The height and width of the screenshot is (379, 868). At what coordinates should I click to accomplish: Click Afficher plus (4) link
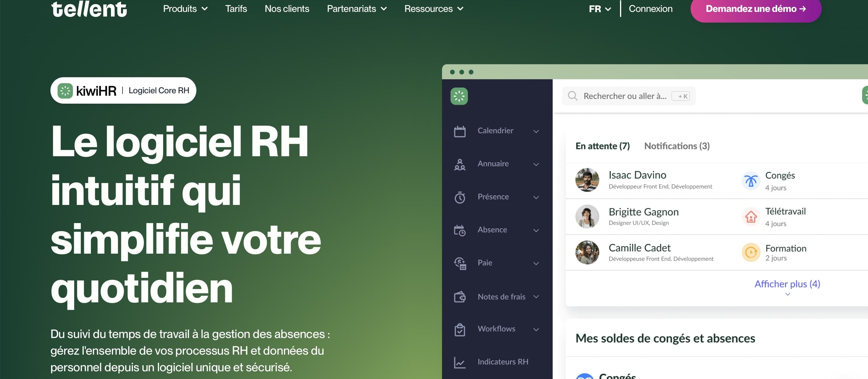787,284
